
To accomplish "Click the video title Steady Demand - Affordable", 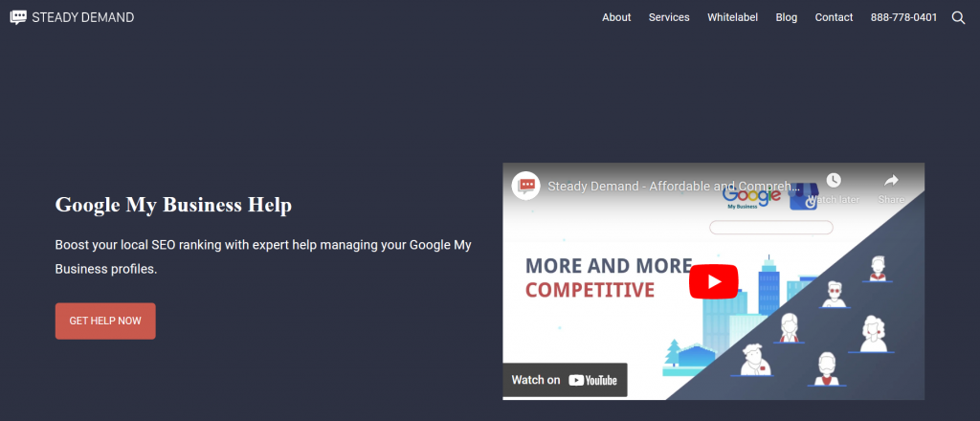I will [x=674, y=187].
